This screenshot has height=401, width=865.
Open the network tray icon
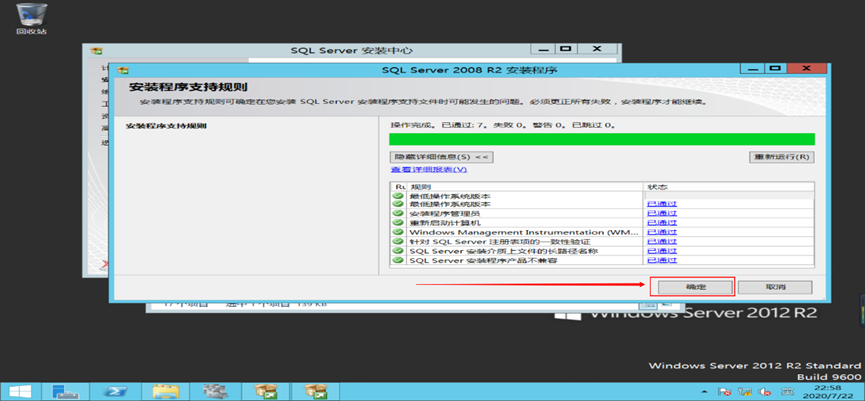[746, 391]
